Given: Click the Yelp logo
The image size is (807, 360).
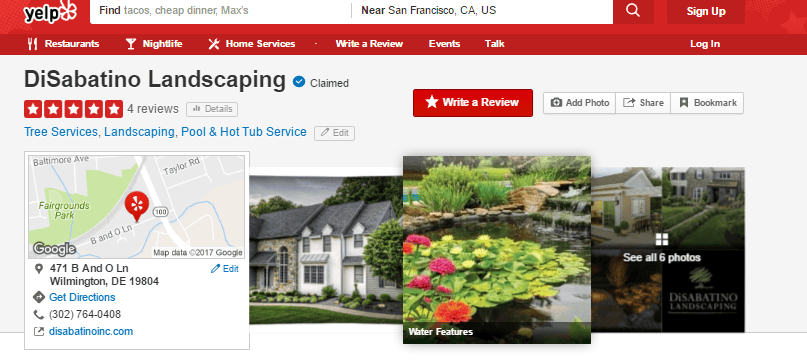Looking at the screenshot, I should click(x=50, y=11).
